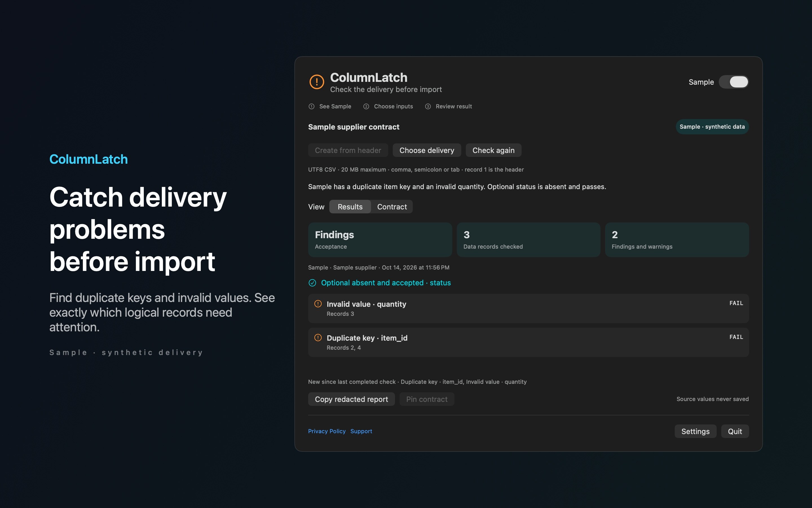Click the Quit button
Viewport: 812px width, 508px height.
click(735, 432)
